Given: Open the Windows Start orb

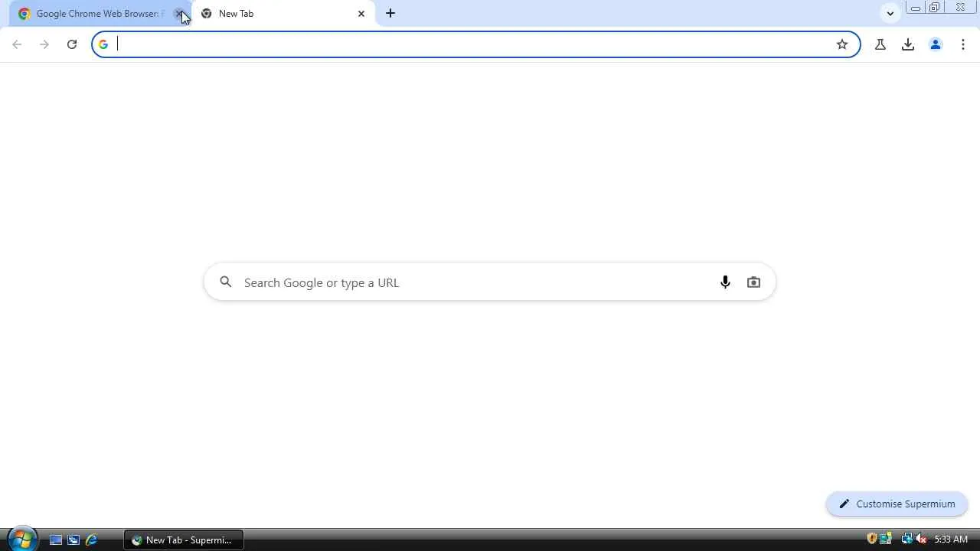Looking at the screenshot, I should pos(21,539).
